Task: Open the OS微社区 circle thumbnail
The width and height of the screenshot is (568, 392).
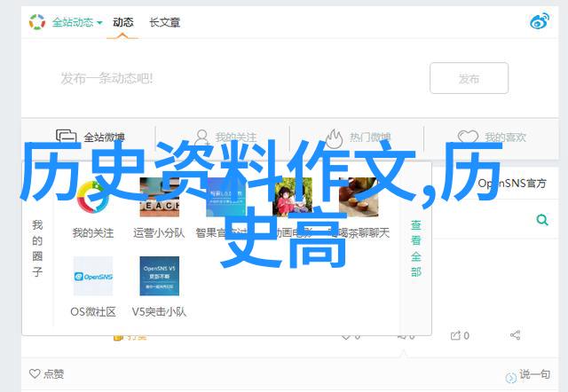Action: (92, 277)
